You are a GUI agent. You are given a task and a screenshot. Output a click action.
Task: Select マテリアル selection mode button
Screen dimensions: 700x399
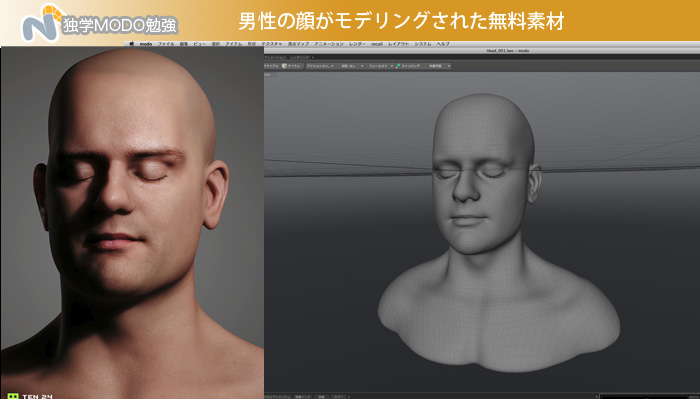(271, 66)
